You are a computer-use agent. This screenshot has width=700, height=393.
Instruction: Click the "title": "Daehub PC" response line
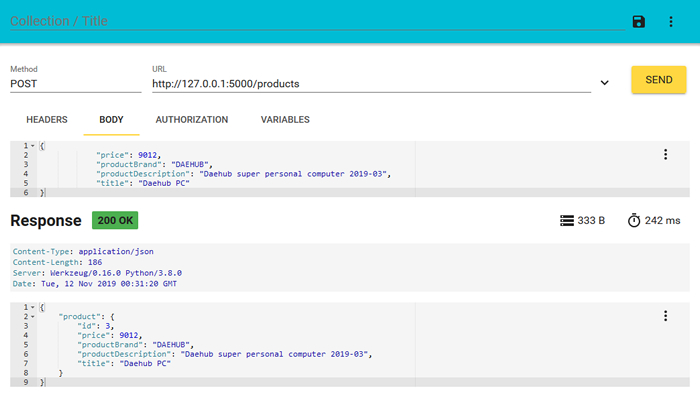(x=124, y=363)
